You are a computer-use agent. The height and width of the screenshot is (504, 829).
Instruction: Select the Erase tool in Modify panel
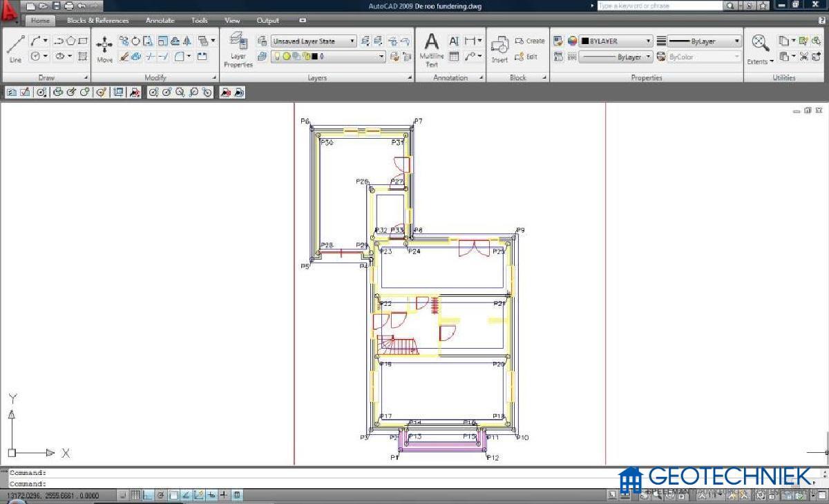[x=124, y=57]
